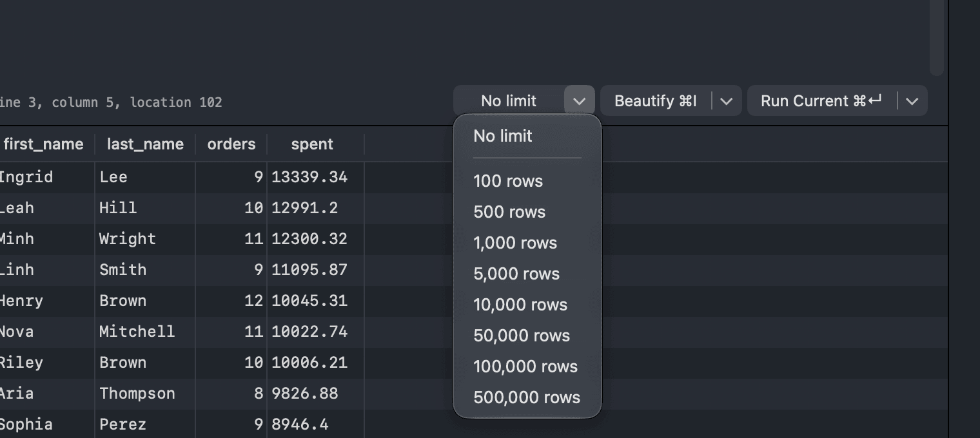Select the cell 10022.74
This screenshot has height=438, width=980.
(x=315, y=332)
